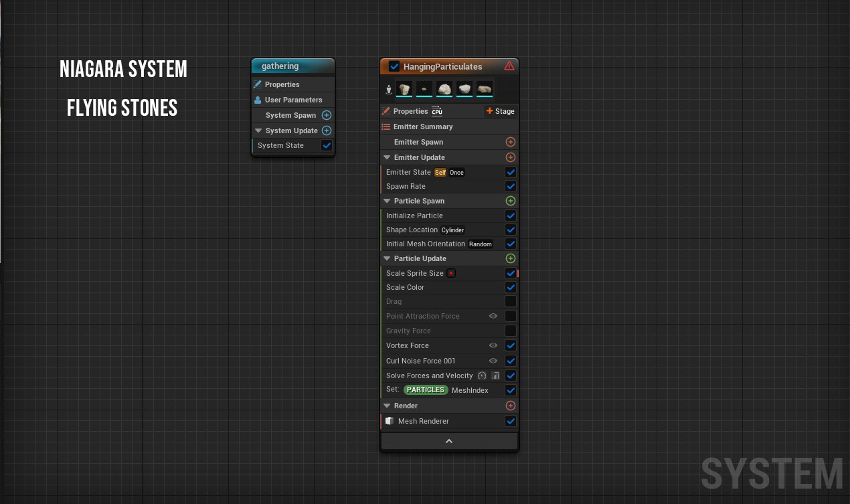Disable the Spawn Rate module checkbox

coord(511,186)
